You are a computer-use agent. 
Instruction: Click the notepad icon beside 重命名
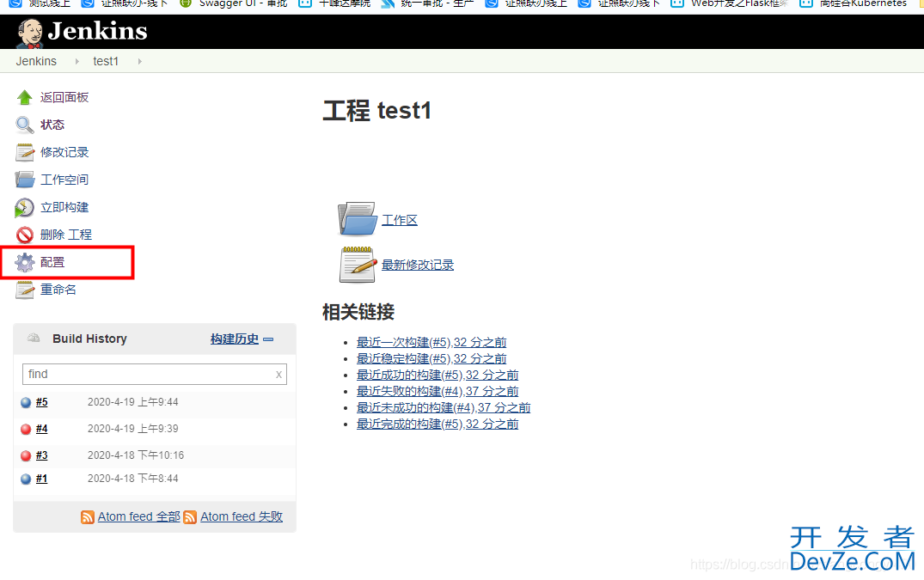point(25,290)
